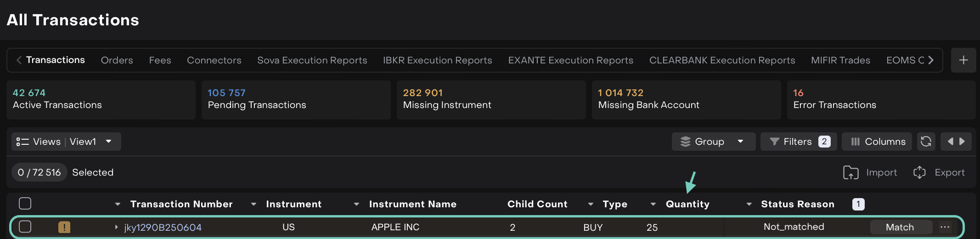Click the Export icon
The image size is (980, 239).
(x=919, y=172)
